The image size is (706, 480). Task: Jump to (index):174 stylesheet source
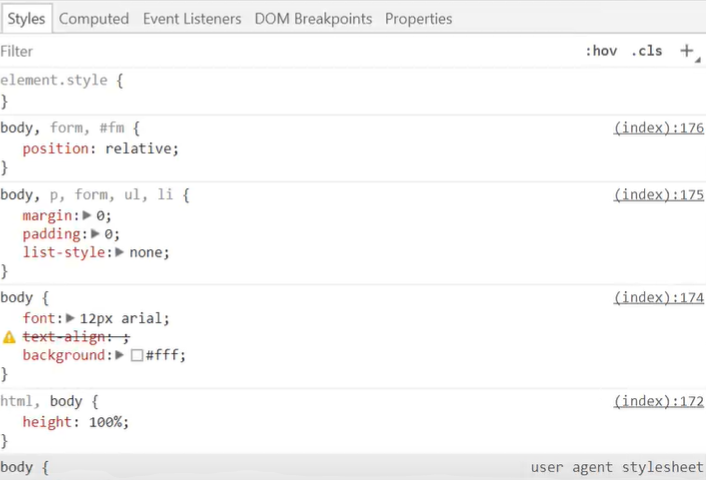tap(658, 298)
